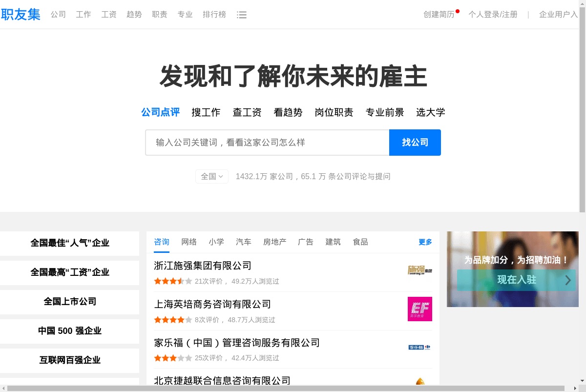Select the 选大学 search tab

[x=431, y=112]
